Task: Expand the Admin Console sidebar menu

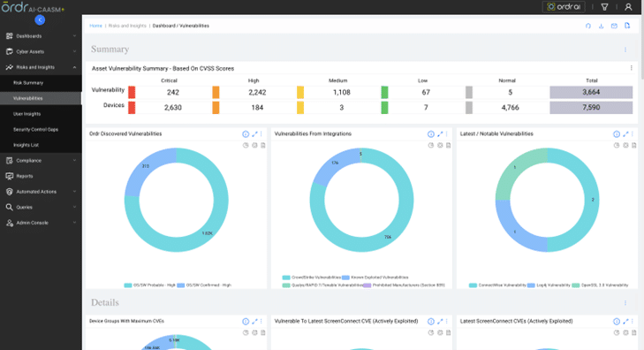Action: pos(41,223)
